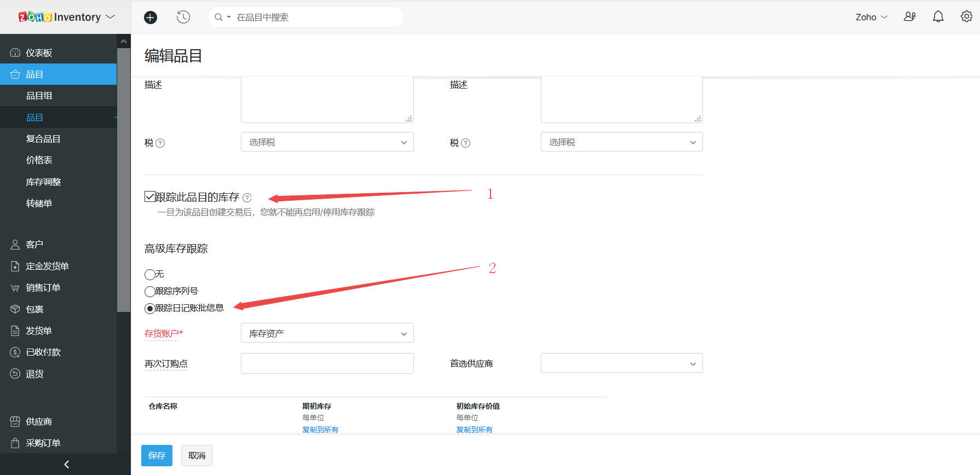Select the 无 radio option
The height and width of the screenshot is (475, 980).
tap(149, 275)
